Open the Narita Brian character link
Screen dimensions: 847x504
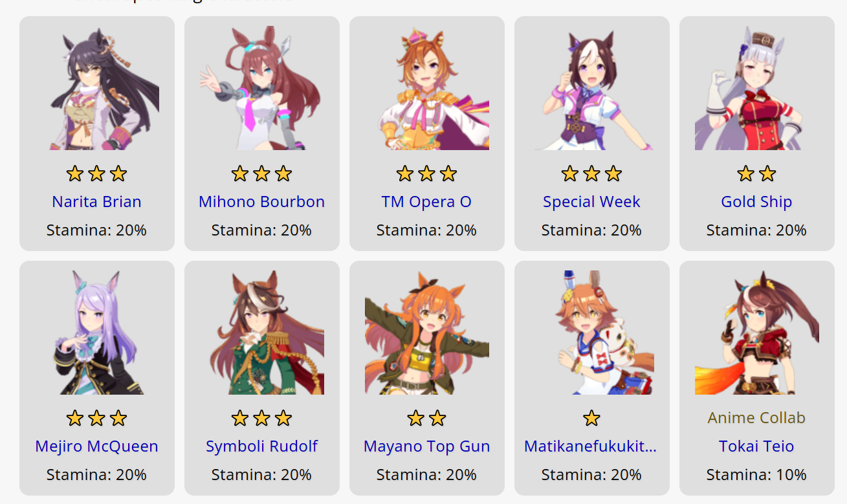click(96, 202)
